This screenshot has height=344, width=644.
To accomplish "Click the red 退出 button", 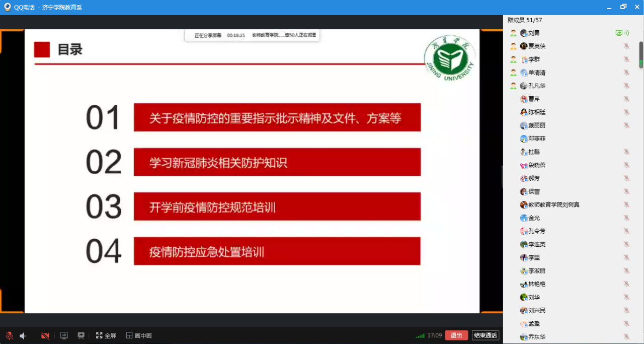I will [x=456, y=335].
